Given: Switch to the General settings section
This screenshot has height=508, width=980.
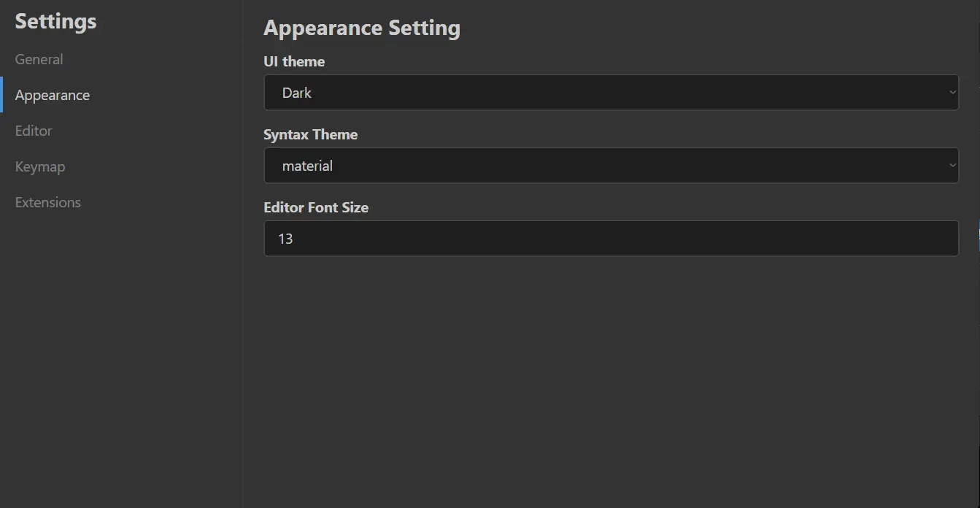Looking at the screenshot, I should coord(39,59).
